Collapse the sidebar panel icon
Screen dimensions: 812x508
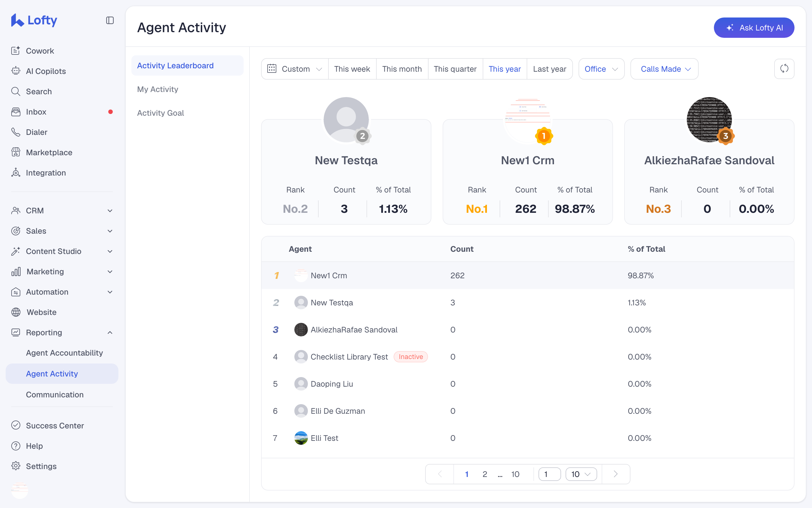pos(110,21)
